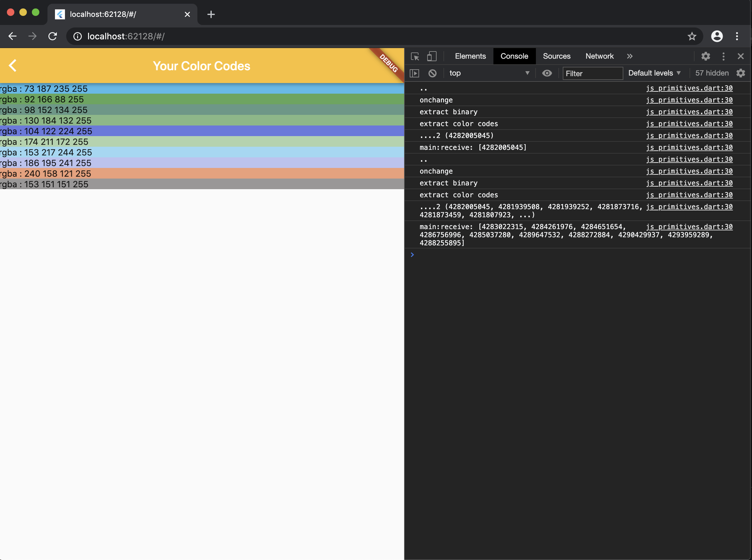Image resolution: width=752 pixels, height=560 pixels.
Task: Click the back arrow in Your Color Codes bar
Action: (12, 66)
